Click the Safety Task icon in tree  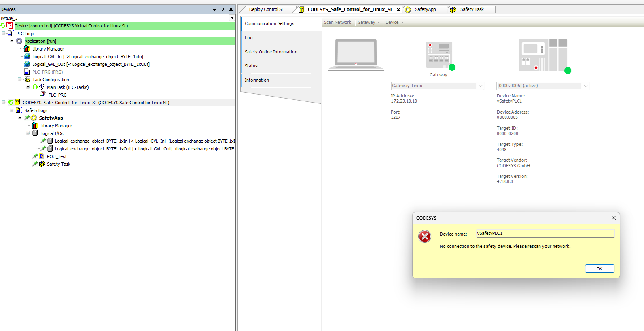pos(42,164)
